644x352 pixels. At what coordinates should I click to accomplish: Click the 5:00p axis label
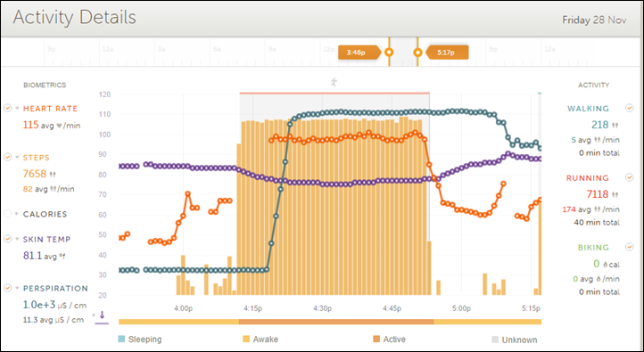click(461, 308)
